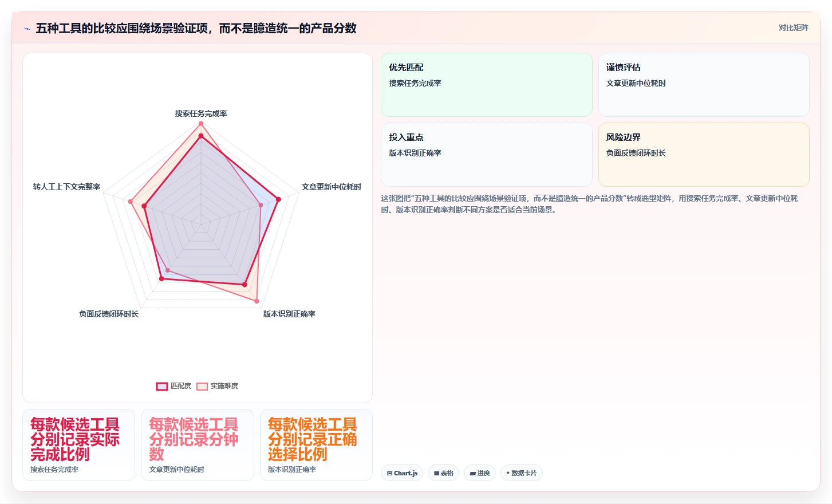Viewport: 832px width, 504px height.
Task: Click the 实施难度 legend color box
Action: point(202,387)
